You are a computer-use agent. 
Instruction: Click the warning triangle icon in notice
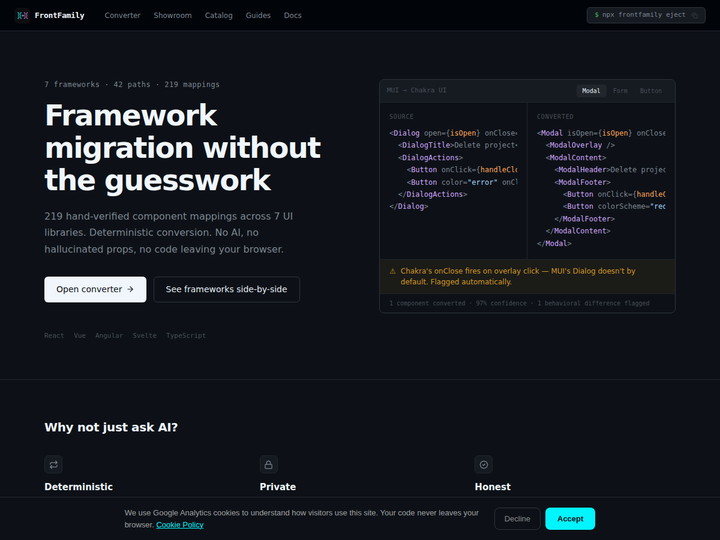click(x=393, y=271)
